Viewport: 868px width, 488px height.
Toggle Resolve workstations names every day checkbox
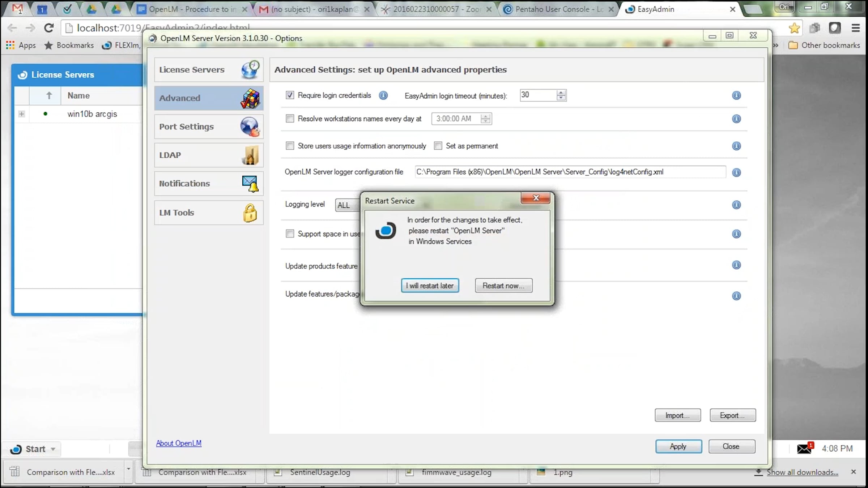(290, 119)
